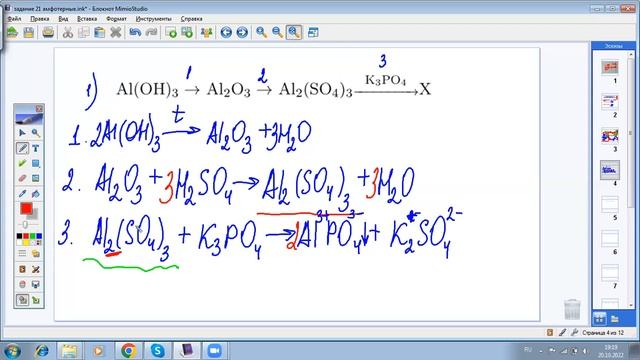Click the red recorder icon in palette

pyautogui.click(x=22, y=284)
